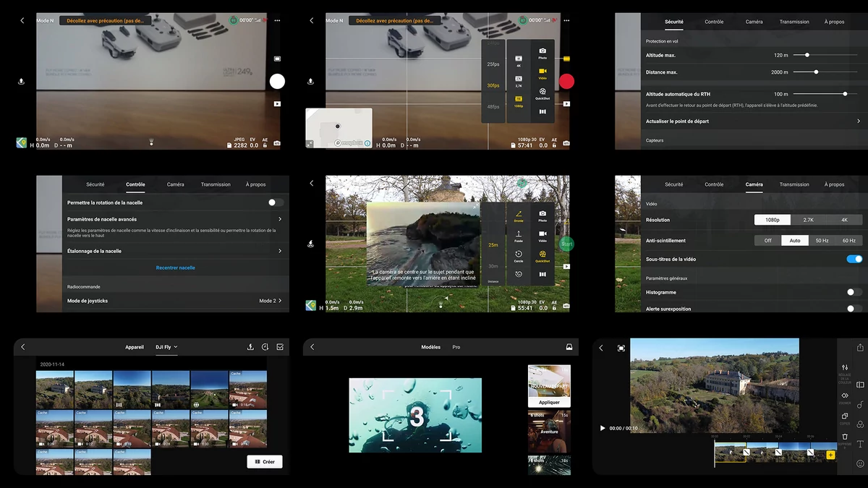Open À propos tab in the Altitude max. settings panel
Screen dimensions: 868x488
[834, 22]
